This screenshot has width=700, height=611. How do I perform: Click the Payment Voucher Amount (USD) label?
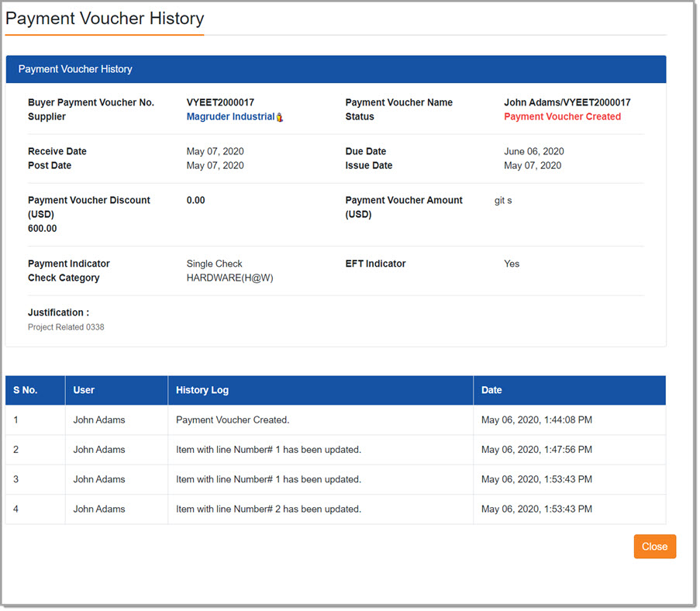click(x=404, y=207)
